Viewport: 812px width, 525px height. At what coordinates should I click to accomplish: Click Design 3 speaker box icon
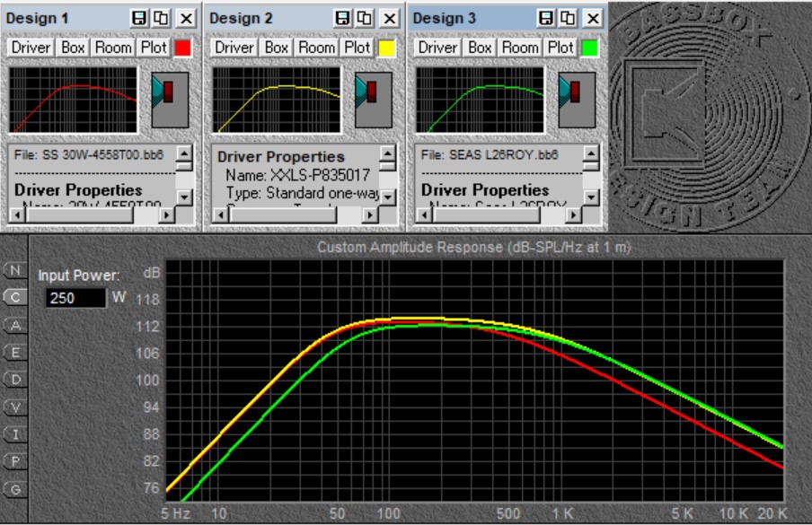click(x=577, y=100)
